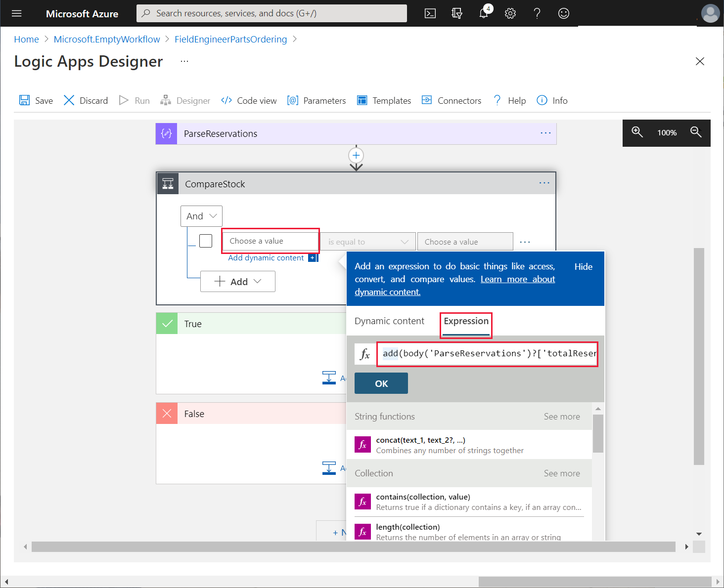Close the Logic Apps Designer blade
724x588 pixels.
pos(700,61)
